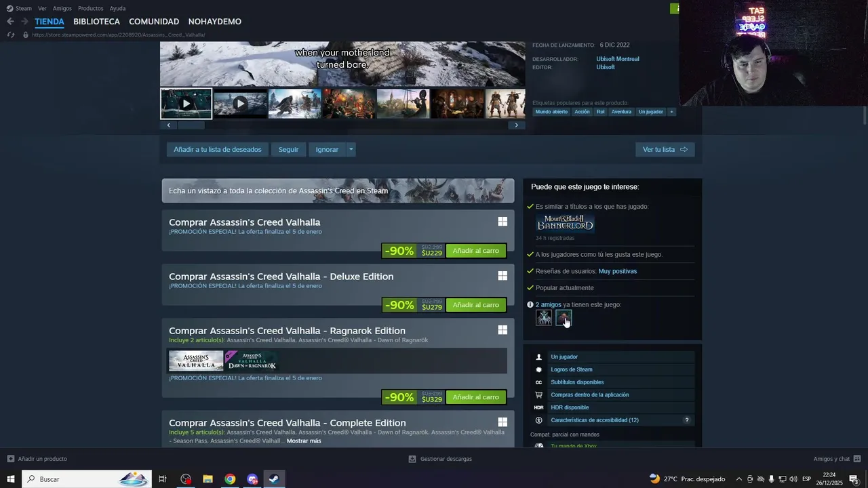Select the Rol tag
868x488 pixels.
[x=600, y=112]
